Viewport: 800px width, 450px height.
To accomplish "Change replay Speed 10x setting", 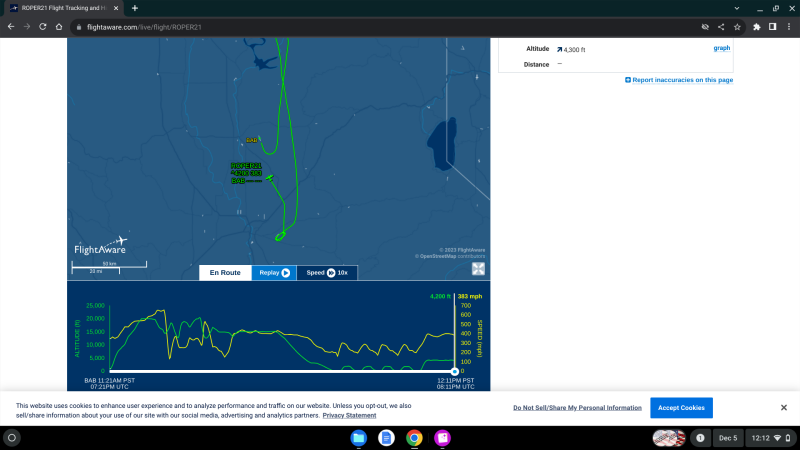I will [x=327, y=272].
